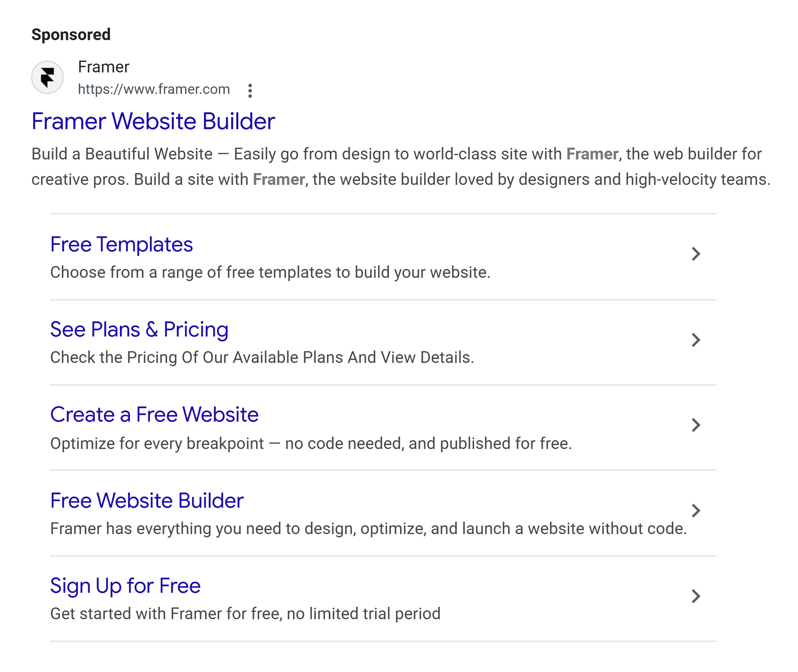Viewport: 798px width, 672px height.
Task: Click the chevron beside Free Templates
Action: click(x=696, y=254)
